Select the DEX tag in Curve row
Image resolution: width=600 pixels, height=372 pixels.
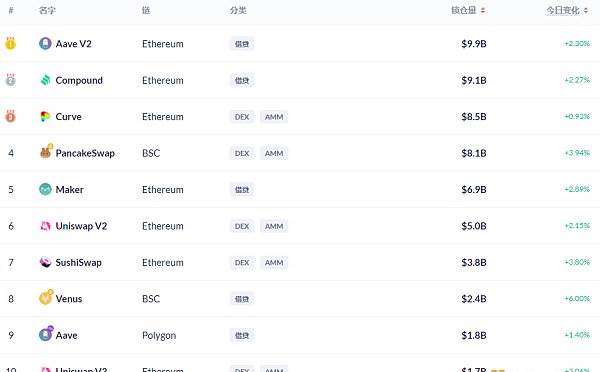click(x=242, y=117)
